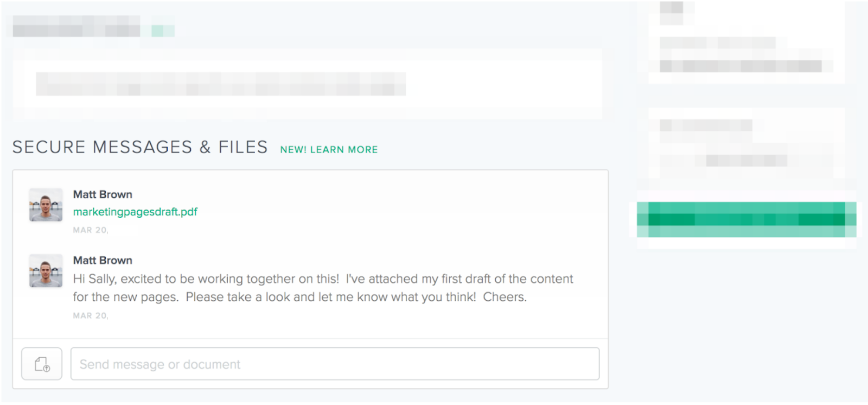868x405 pixels.
Task: Select Matt Brown's name above the 'Hi Sally' message
Action: (103, 260)
